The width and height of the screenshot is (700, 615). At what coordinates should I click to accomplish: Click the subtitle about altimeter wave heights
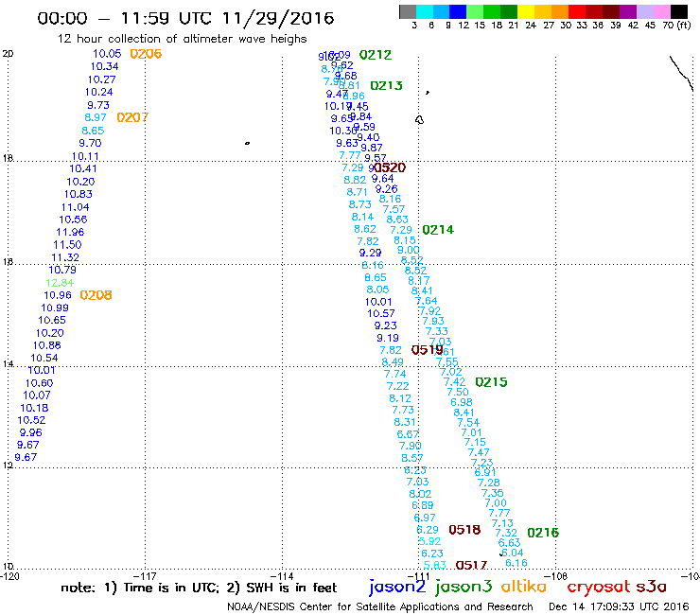[x=183, y=39]
